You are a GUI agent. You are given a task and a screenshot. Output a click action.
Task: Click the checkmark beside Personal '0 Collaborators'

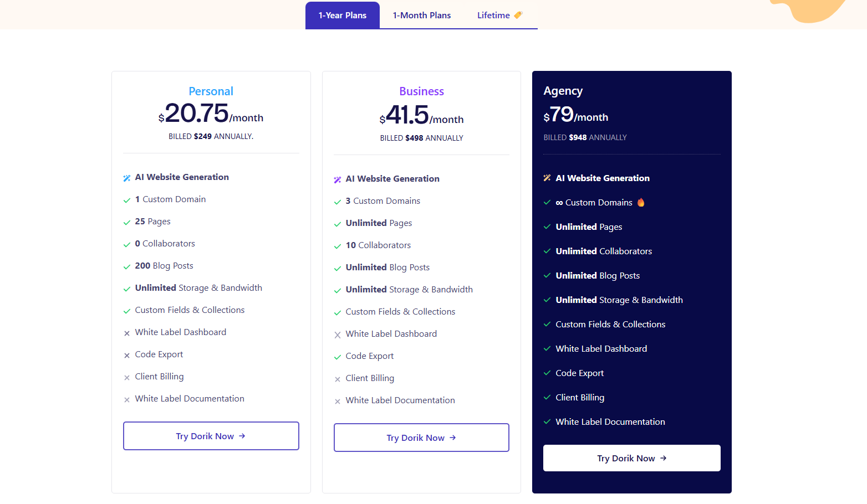127,244
